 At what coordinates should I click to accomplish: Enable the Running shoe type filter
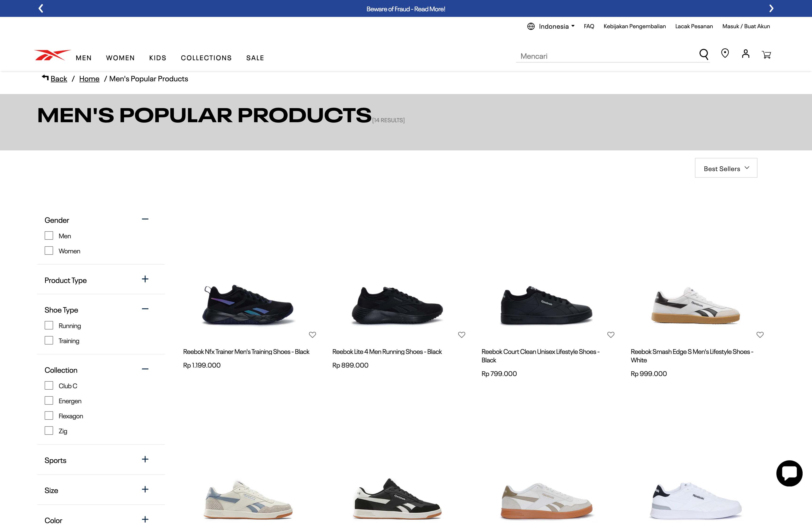pyautogui.click(x=49, y=325)
